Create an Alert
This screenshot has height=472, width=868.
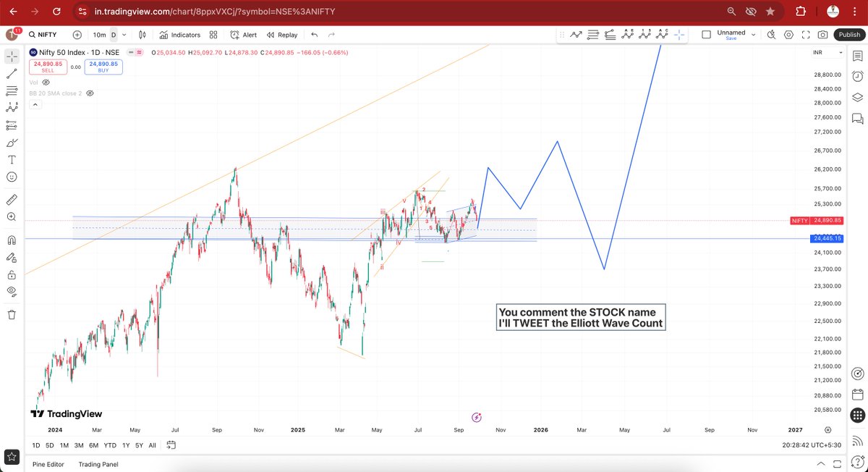pos(244,35)
